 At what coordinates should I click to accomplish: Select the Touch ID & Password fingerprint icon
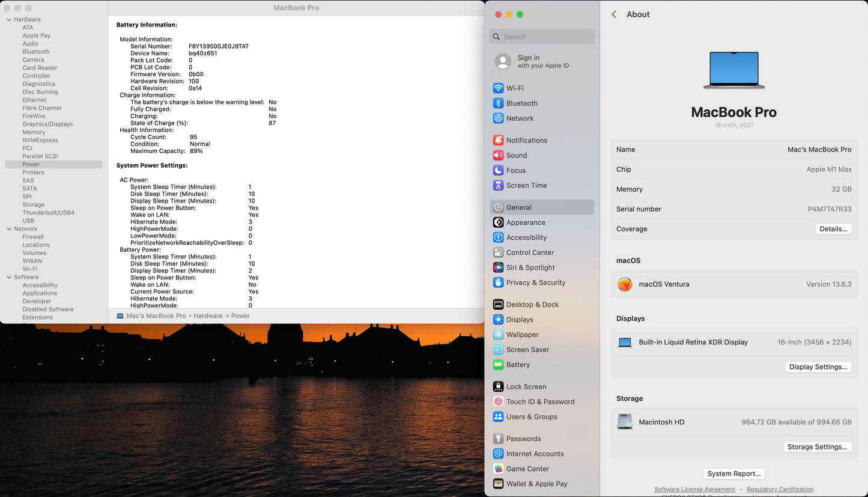[498, 401]
